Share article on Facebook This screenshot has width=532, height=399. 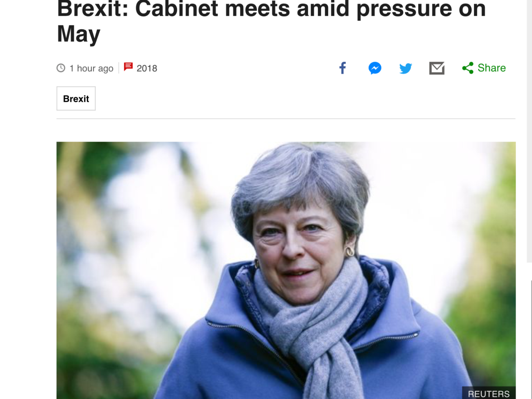tap(343, 68)
